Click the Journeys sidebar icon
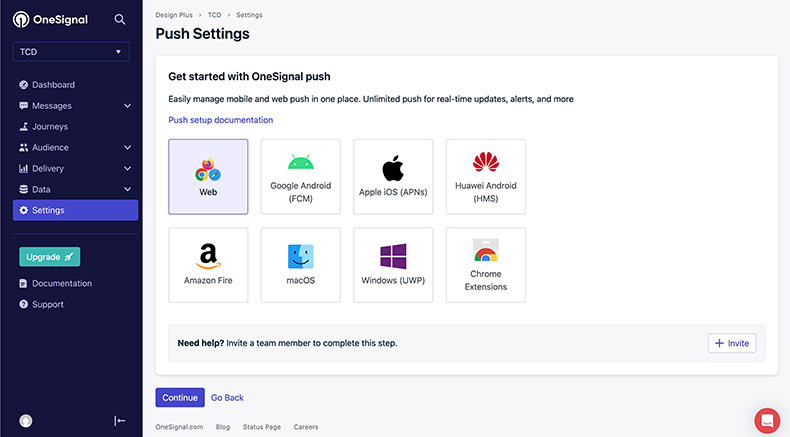 tap(23, 127)
